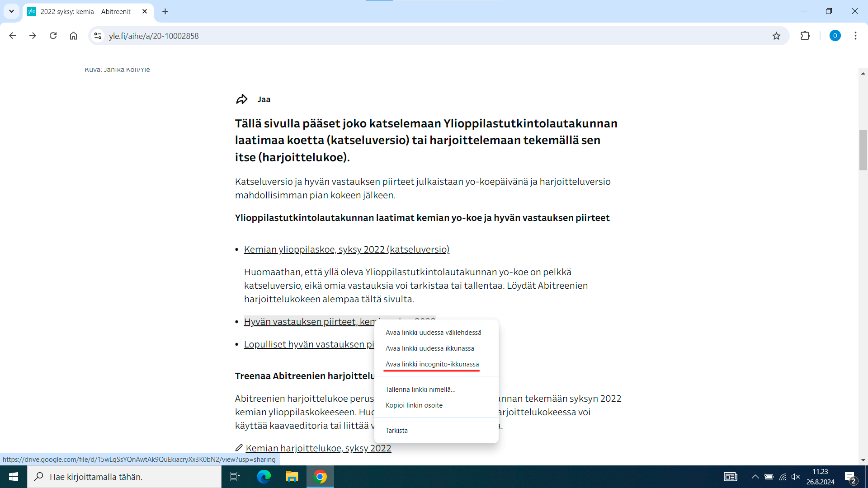This screenshot has height=488, width=868.
Task: Open the clock showing 11.23
Action: click(820, 477)
